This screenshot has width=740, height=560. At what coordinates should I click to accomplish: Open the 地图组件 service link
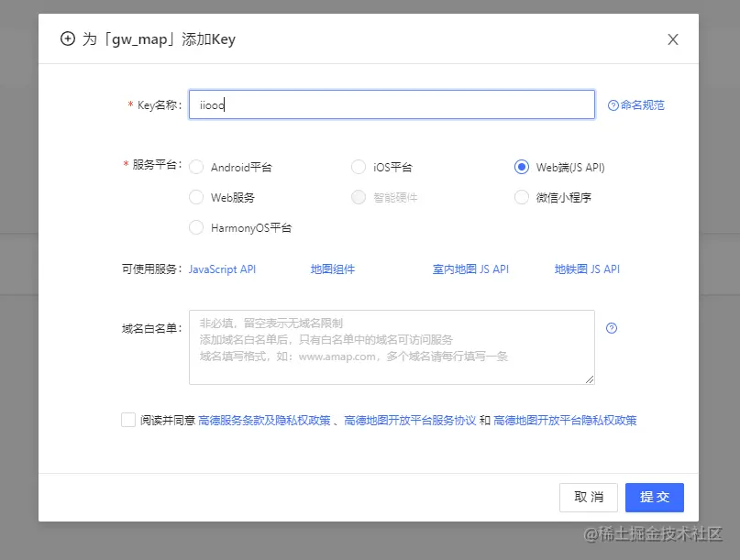(x=333, y=269)
